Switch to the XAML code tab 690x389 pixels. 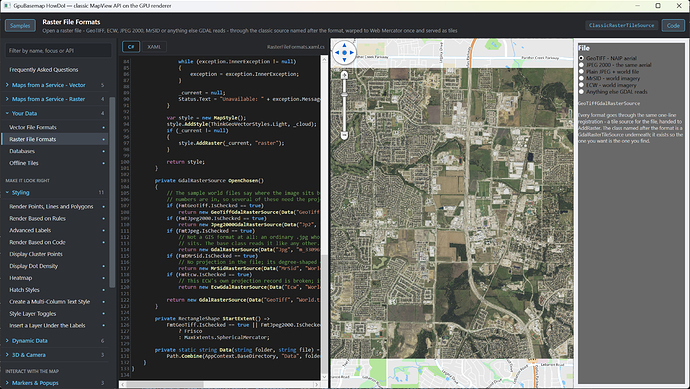154,47
